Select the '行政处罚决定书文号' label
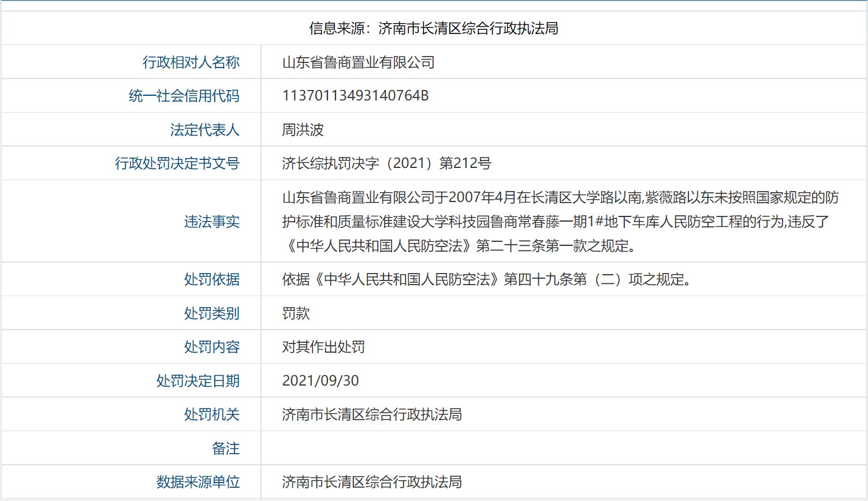The width and height of the screenshot is (868, 501). (x=177, y=163)
